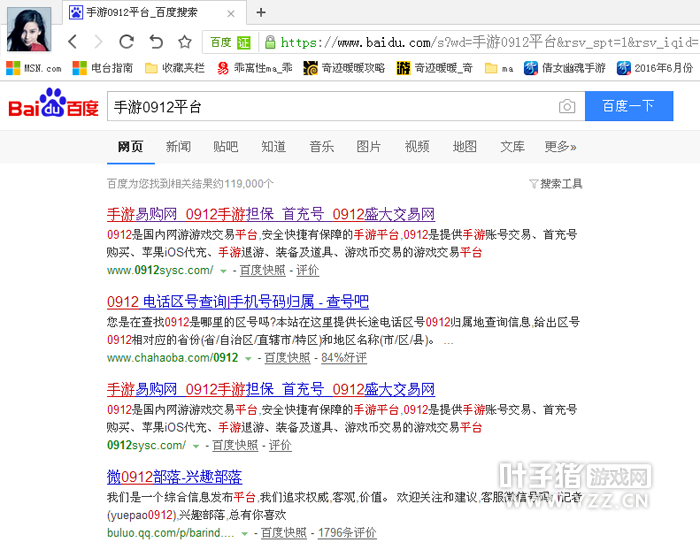The image size is (700, 550).
Task: Expand arrow next to www.chahaoba.com/0912 URL
Action: pos(248,358)
